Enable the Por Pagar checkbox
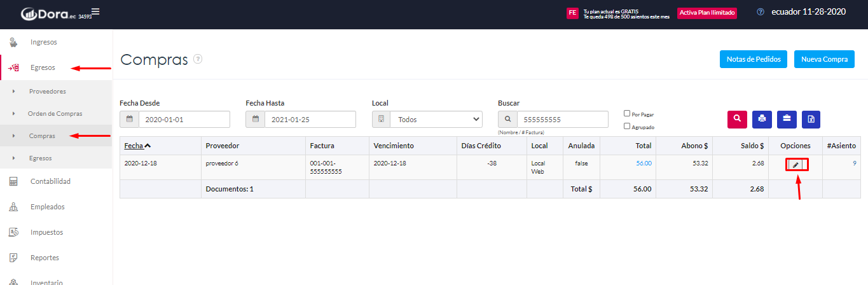The image size is (868, 285). click(x=627, y=114)
